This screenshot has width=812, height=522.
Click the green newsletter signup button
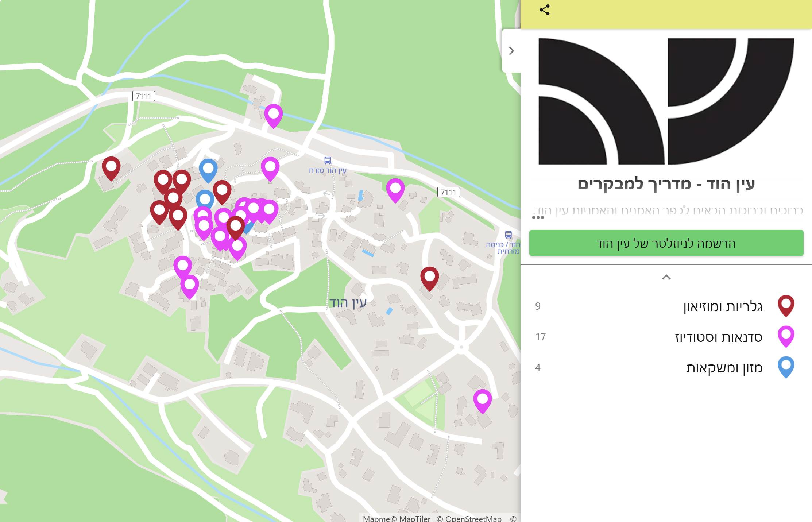pyautogui.click(x=666, y=243)
